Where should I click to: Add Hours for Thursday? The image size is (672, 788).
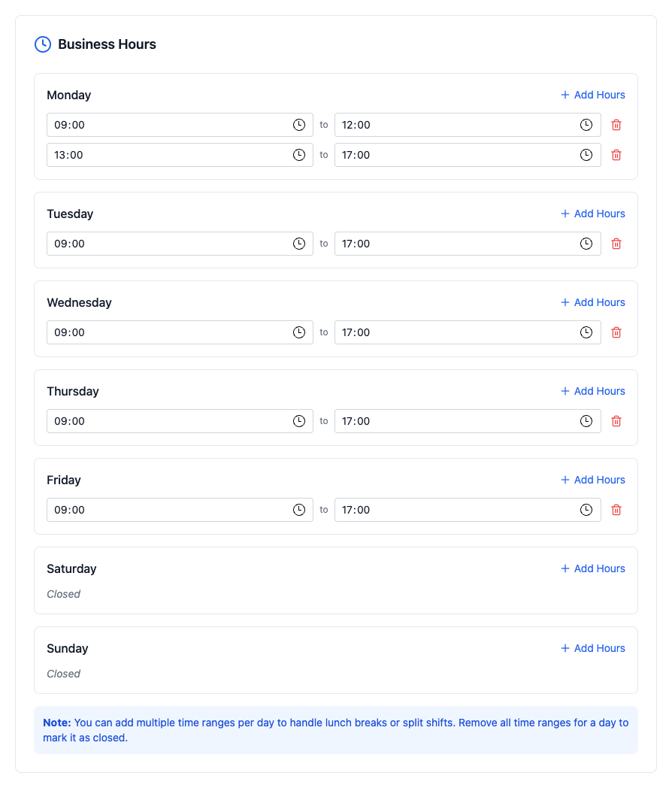click(x=592, y=391)
